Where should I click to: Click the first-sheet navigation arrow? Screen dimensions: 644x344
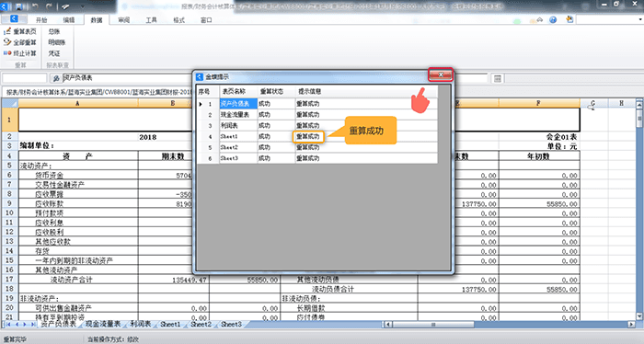click(x=8, y=325)
